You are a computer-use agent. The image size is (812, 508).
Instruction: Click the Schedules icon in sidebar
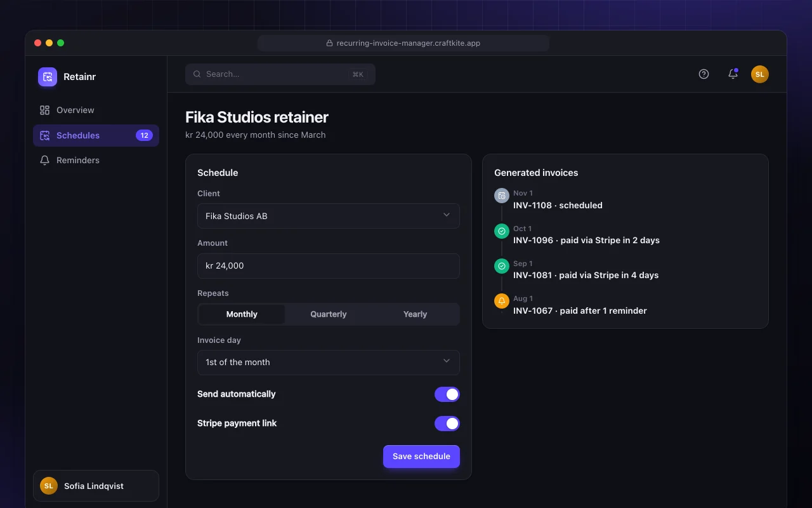[44, 135]
